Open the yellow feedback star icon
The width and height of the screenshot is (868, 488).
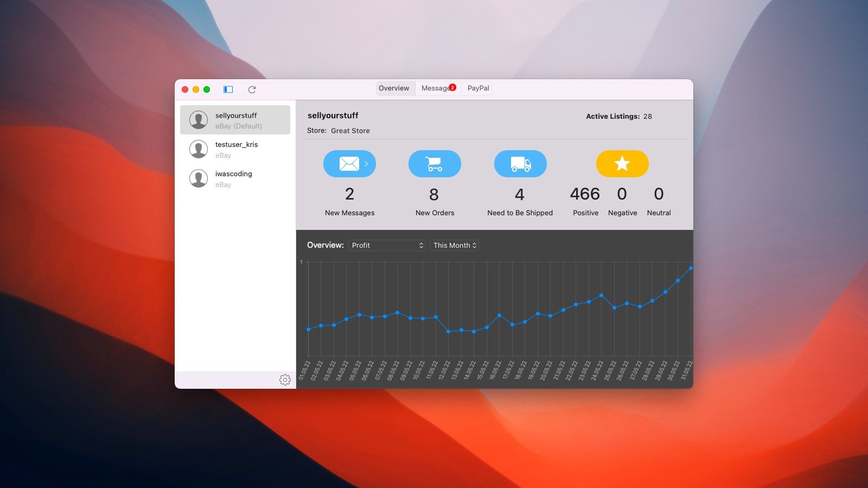(x=622, y=164)
